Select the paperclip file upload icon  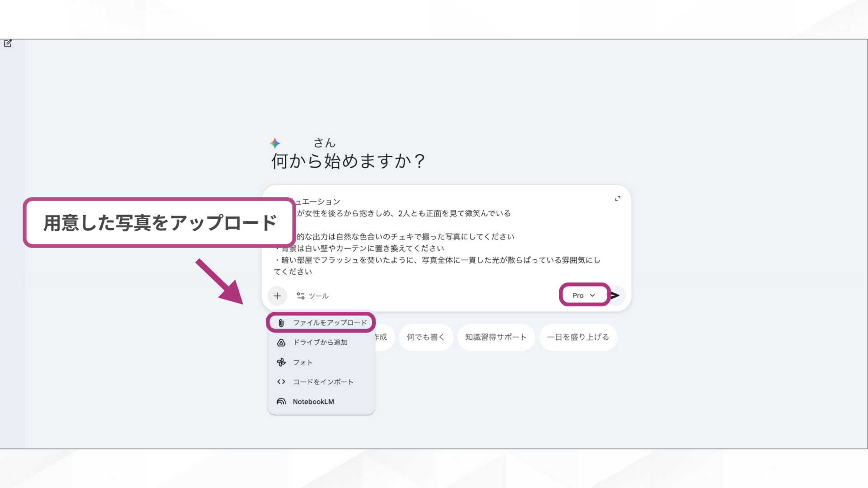coord(281,322)
